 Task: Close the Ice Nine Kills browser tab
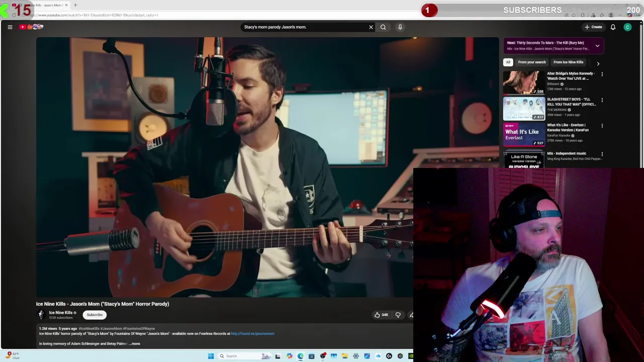(66, 5)
